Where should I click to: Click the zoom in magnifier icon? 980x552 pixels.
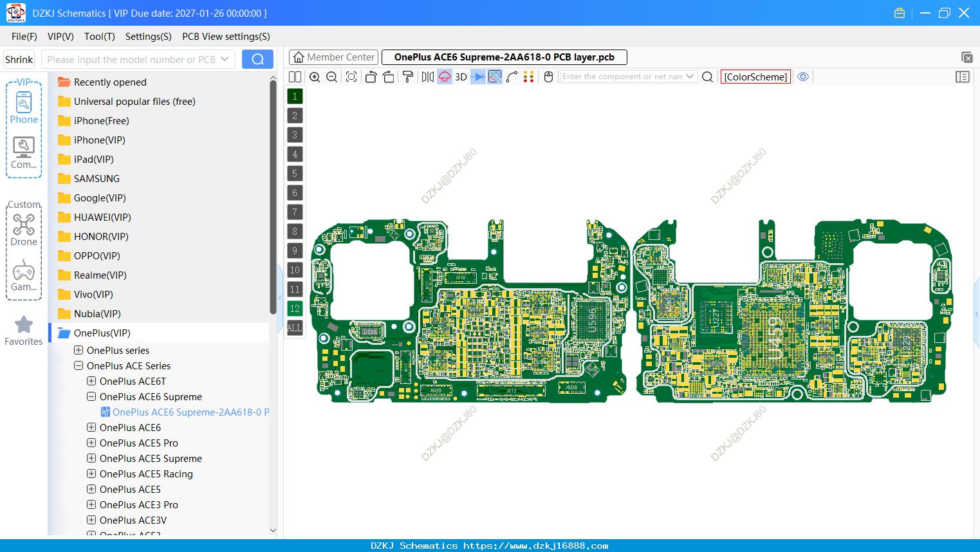pyautogui.click(x=315, y=77)
